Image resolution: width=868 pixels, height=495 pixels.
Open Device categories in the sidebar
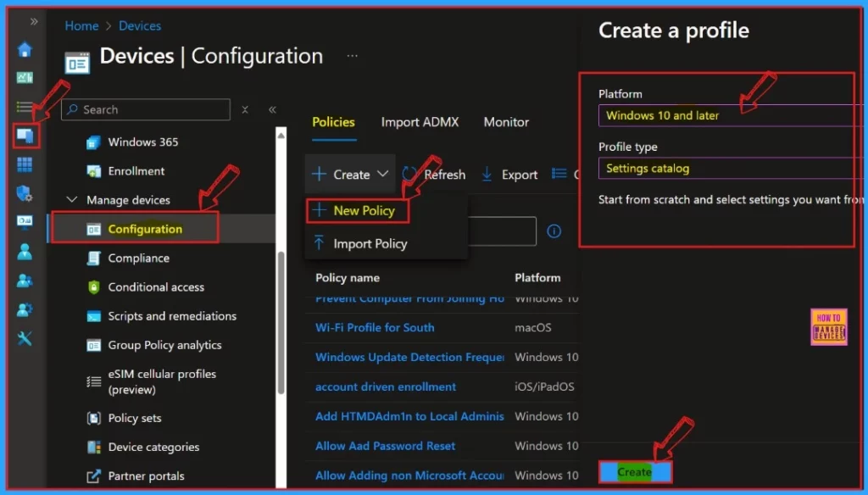(153, 447)
